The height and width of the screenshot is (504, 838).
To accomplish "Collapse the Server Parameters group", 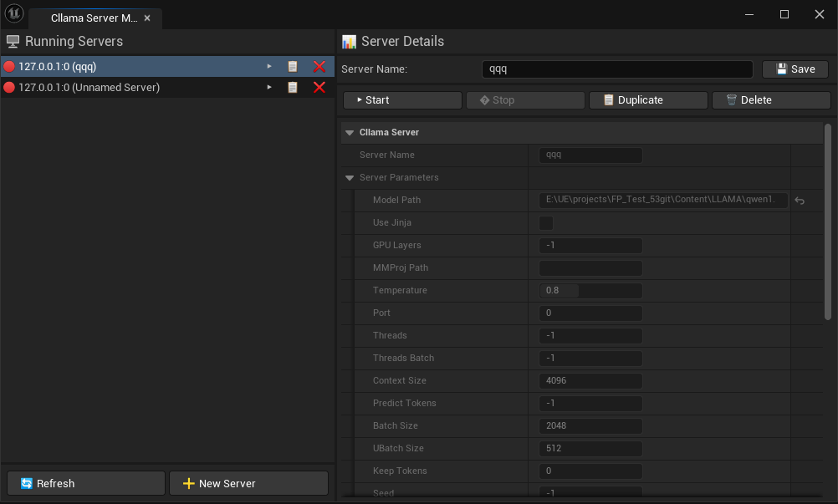I will [x=350, y=177].
